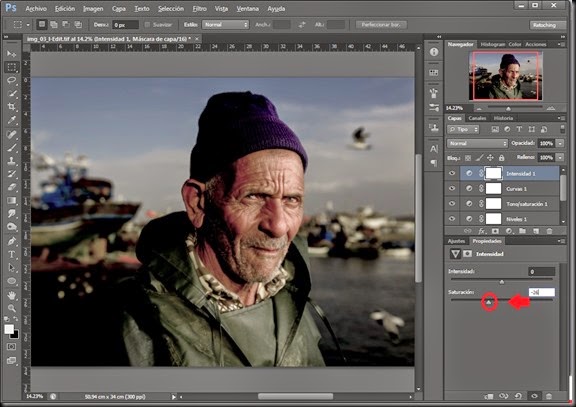Open the layer blend mode dropdown
Screen dimensions: 576x407
477,143
